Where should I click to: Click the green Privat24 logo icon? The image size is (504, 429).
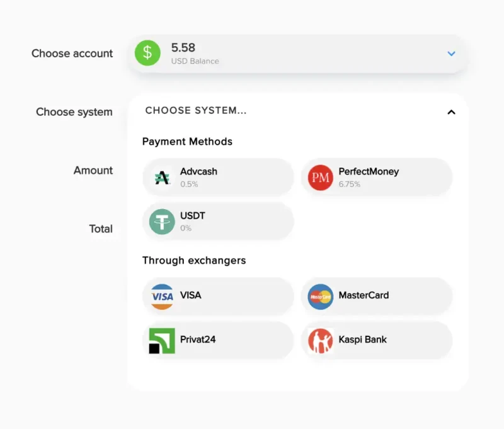coord(162,341)
